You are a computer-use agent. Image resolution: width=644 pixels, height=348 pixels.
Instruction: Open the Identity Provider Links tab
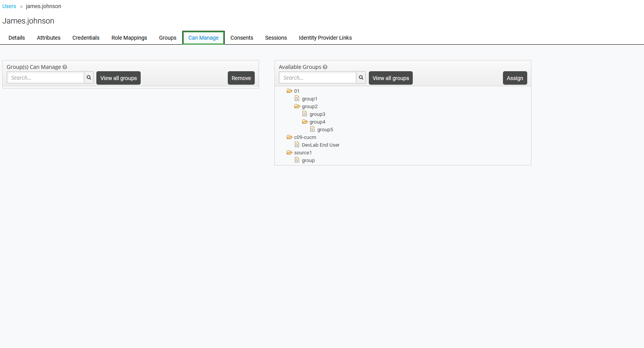(325, 38)
